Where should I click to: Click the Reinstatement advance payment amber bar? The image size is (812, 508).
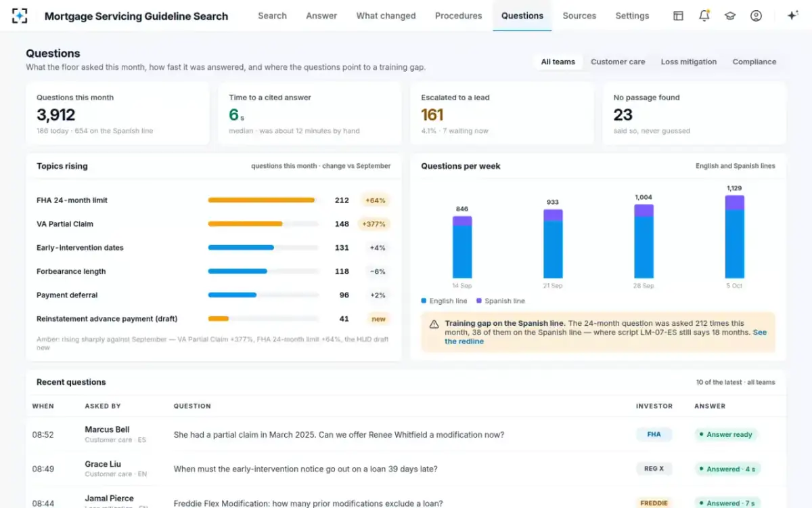[x=219, y=319]
